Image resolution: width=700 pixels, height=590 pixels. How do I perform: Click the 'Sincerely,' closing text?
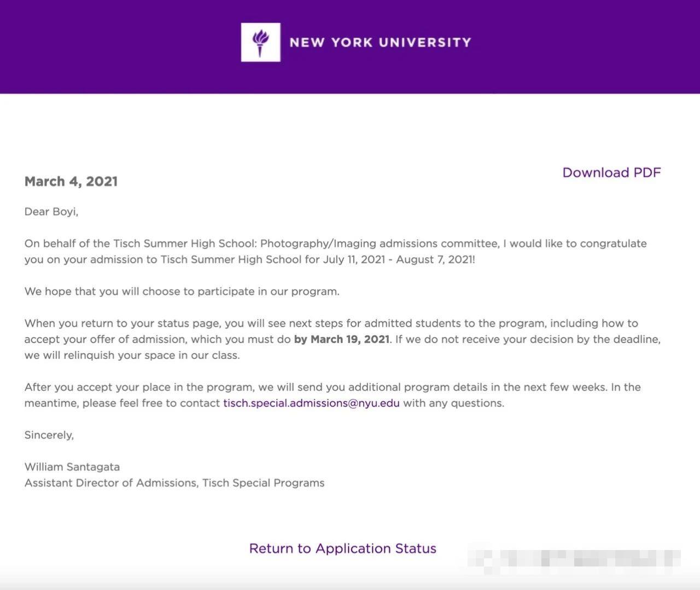coord(49,435)
